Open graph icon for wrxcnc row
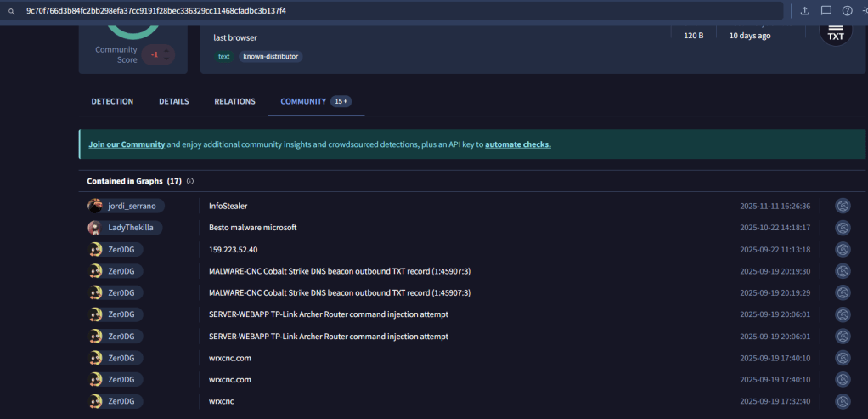Screen dimensions: 868x419 [843, 401]
